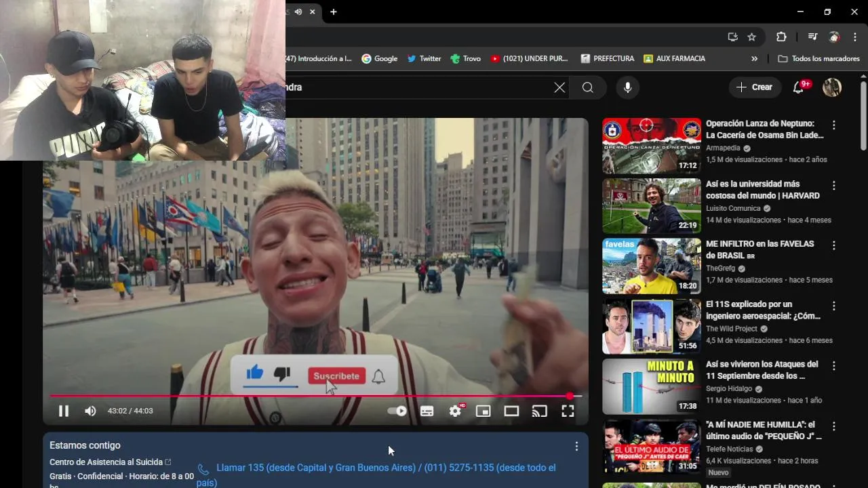The width and height of the screenshot is (868, 488).
Task: Click the YouTube search input
Action: click(417, 87)
